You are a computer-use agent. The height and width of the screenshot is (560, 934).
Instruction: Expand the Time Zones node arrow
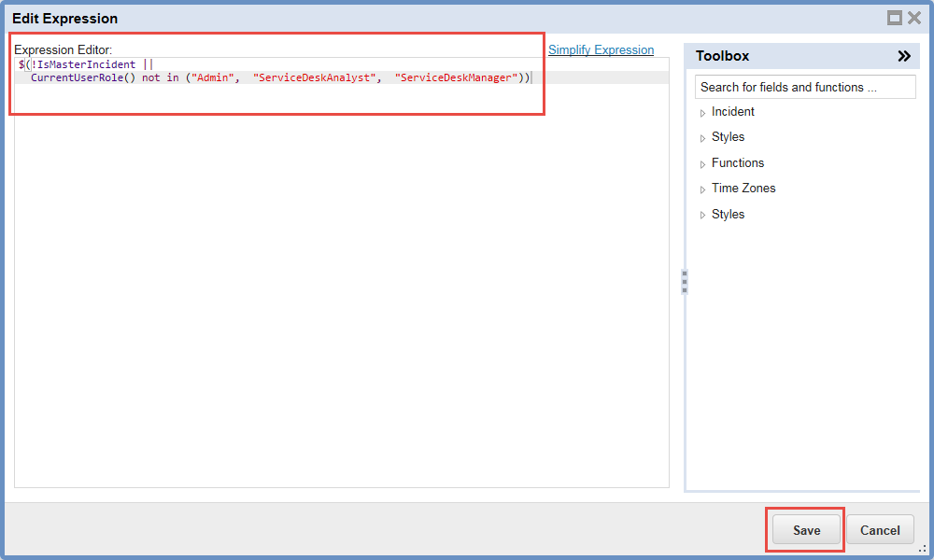(702, 189)
